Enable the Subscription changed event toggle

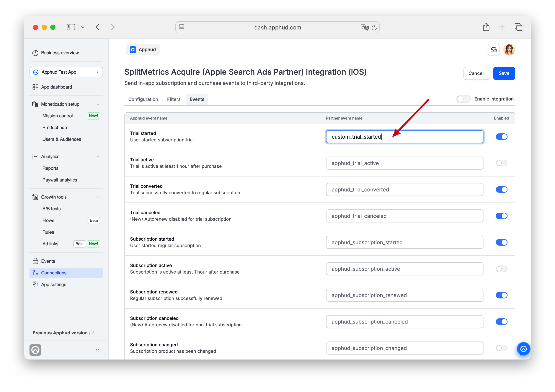[x=501, y=348]
